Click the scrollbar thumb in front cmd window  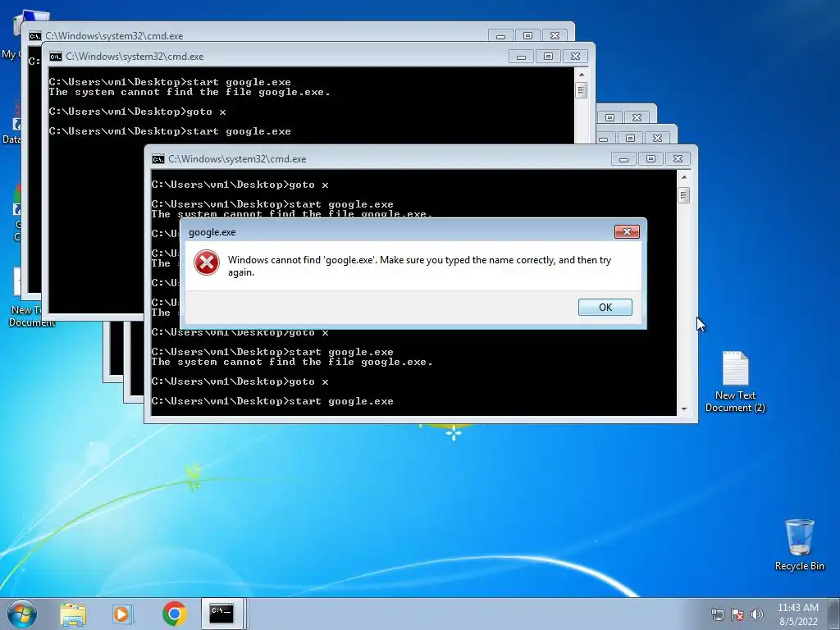tap(683, 195)
